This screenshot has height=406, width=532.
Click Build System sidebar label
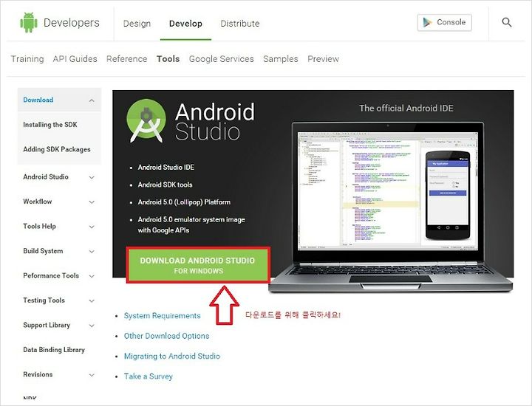coord(43,251)
